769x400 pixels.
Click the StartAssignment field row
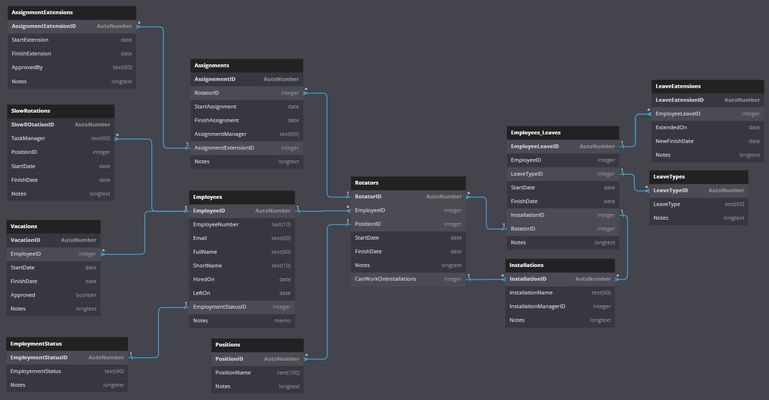(x=247, y=106)
